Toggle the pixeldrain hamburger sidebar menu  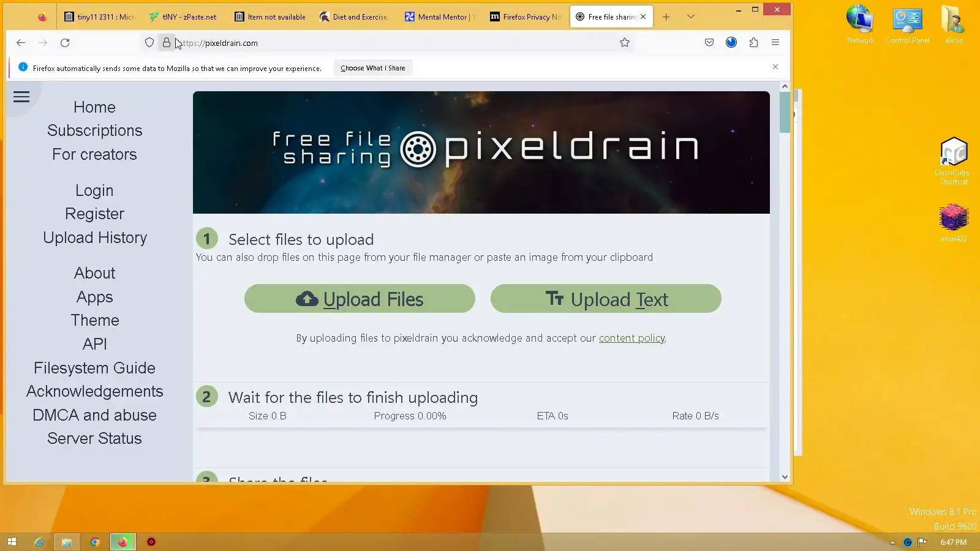pyautogui.click(x=21, y=97)
